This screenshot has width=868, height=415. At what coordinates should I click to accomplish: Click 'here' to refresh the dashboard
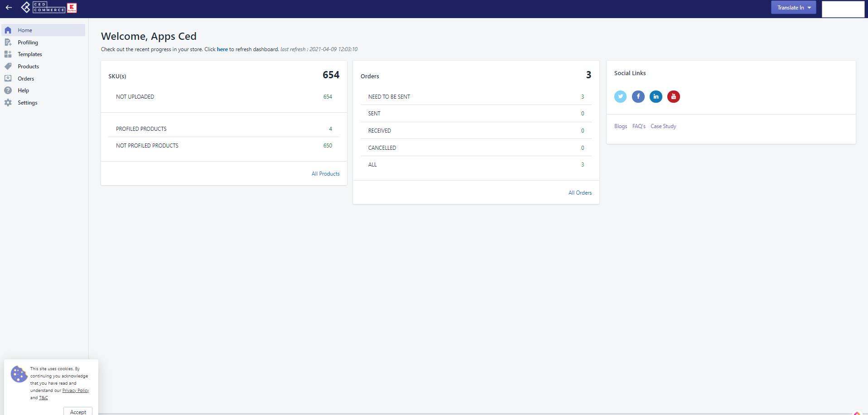pyautogui.click(x=222, y=49)
